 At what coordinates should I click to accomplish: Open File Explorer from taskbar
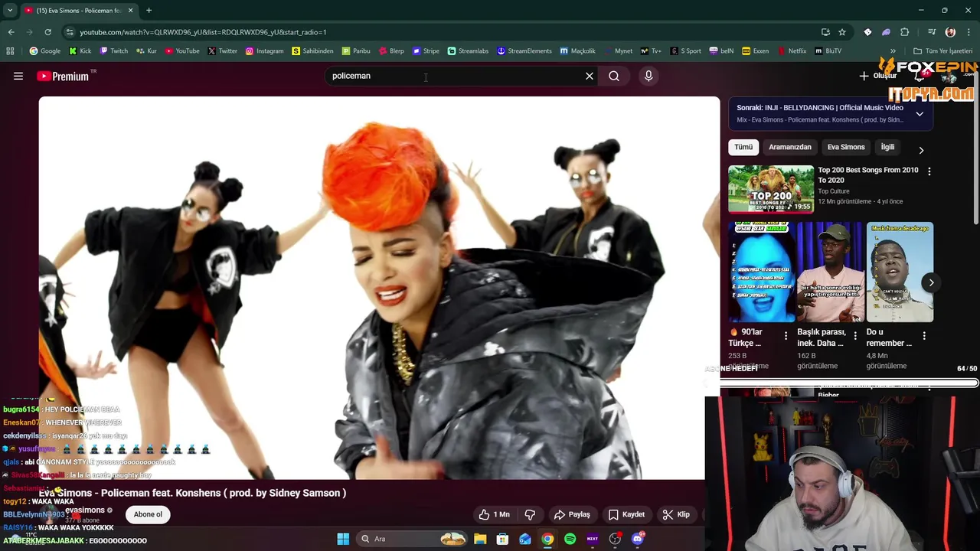point(480,539)
